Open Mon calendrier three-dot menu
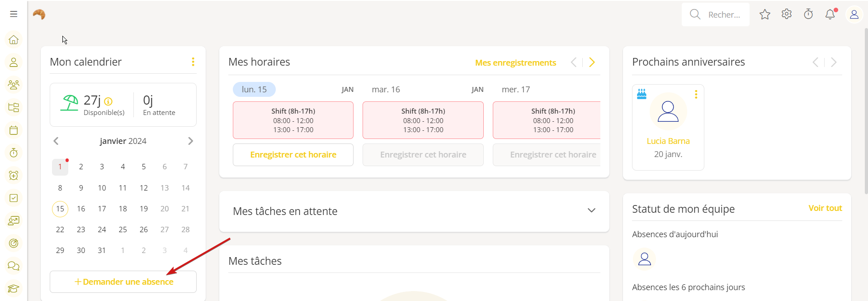Viewport: 868px width, 301px height. (x=193, y=62)
